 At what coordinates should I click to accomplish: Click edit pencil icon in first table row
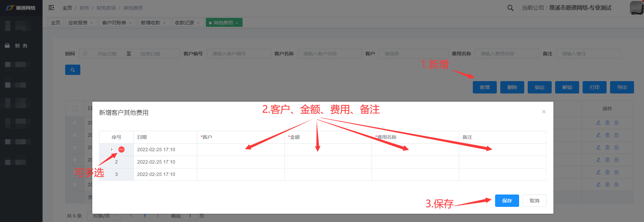click(598, 123)
